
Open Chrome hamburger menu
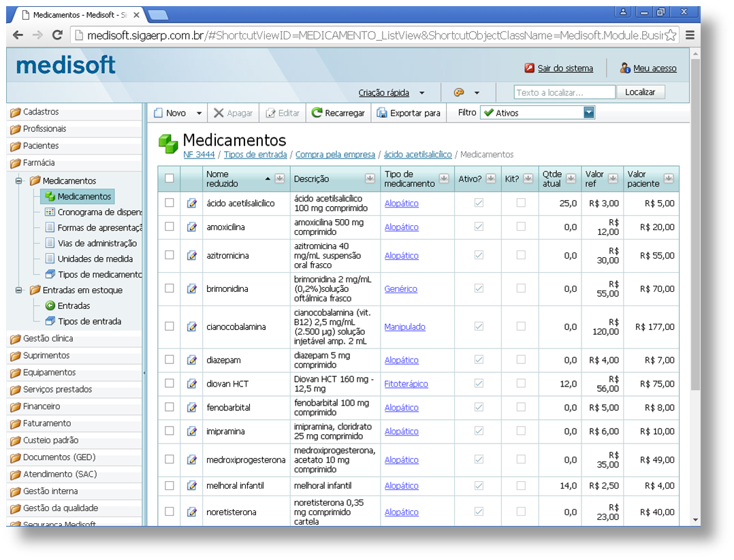(x=690, y=35)
